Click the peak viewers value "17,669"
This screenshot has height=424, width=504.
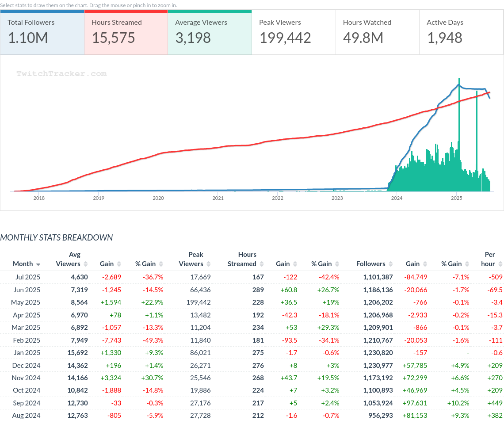(x=201, y=277)
